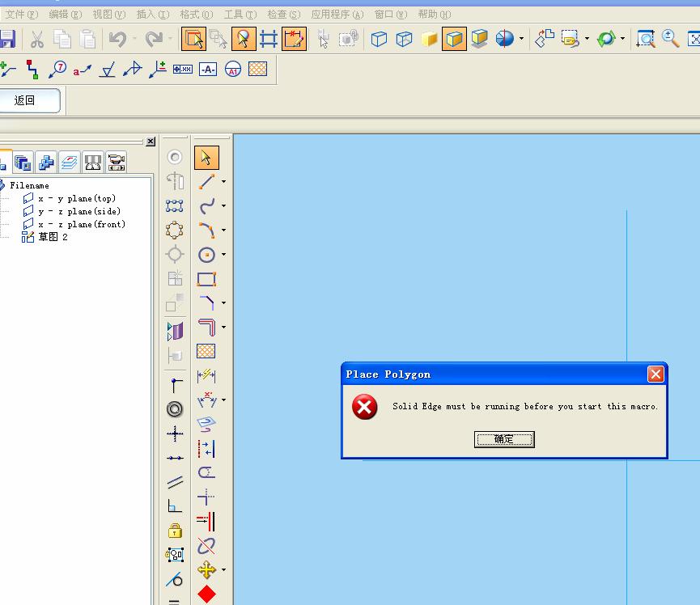This screenshot has height=605, width=700.
Task: Open the 检查(S) menu
Action: point(284,15)
